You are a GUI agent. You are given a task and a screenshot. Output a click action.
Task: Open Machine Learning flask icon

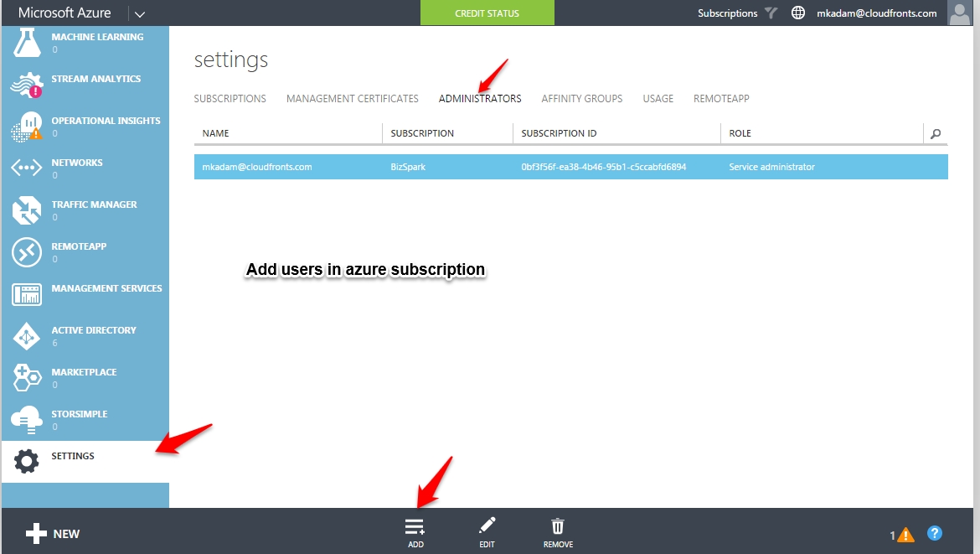coord(27,43)
